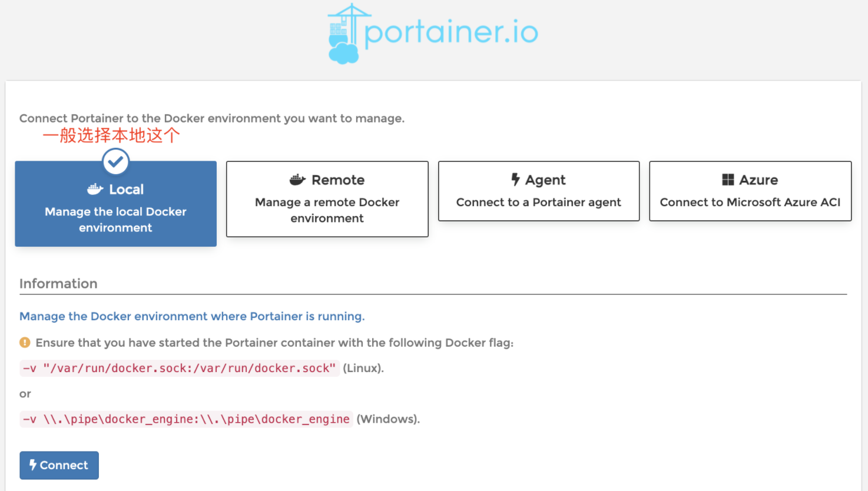
Task: Click the checkmark badge above Local
Action: point(116,161)
